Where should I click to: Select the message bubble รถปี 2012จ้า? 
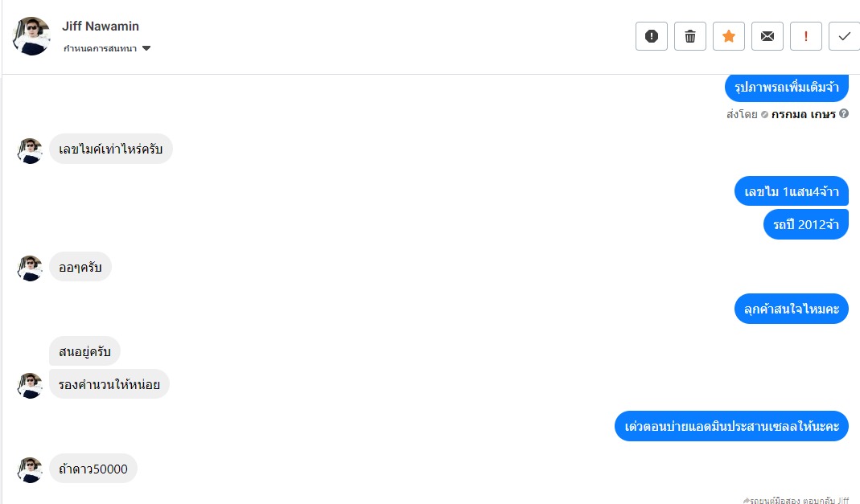[x=806, y=224]
